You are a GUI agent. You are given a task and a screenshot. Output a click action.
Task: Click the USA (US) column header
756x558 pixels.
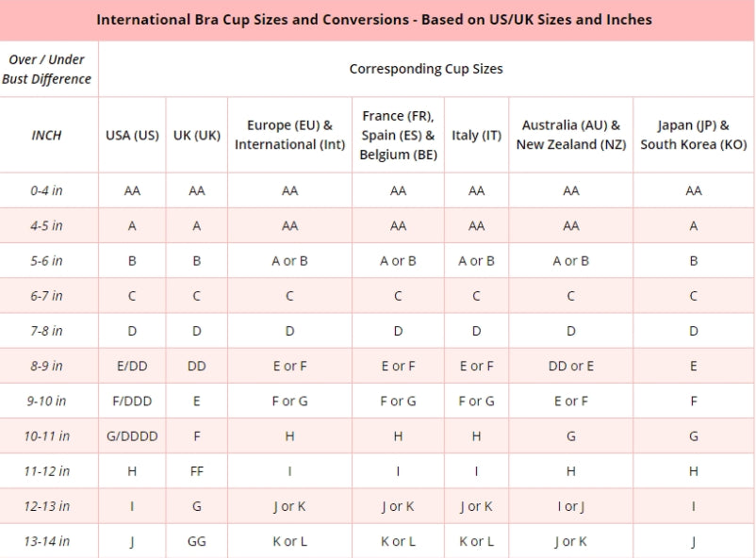tap(132, 135)
